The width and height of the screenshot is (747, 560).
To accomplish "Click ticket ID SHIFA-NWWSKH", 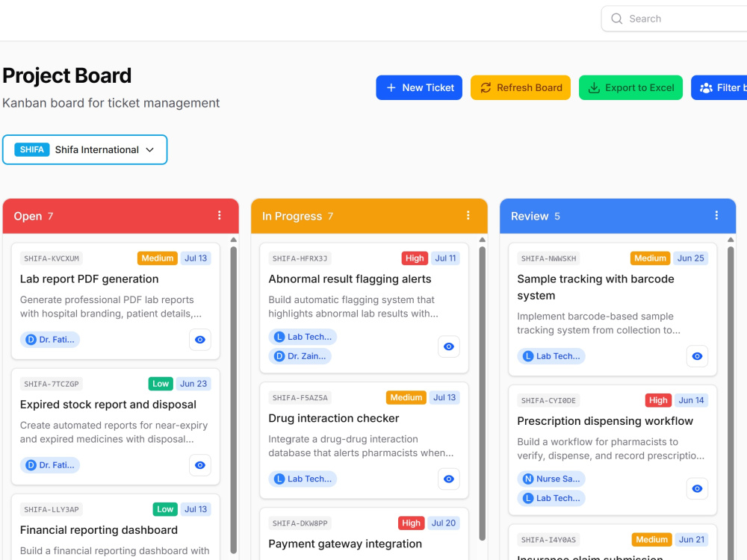I will [x=548, y=258].
